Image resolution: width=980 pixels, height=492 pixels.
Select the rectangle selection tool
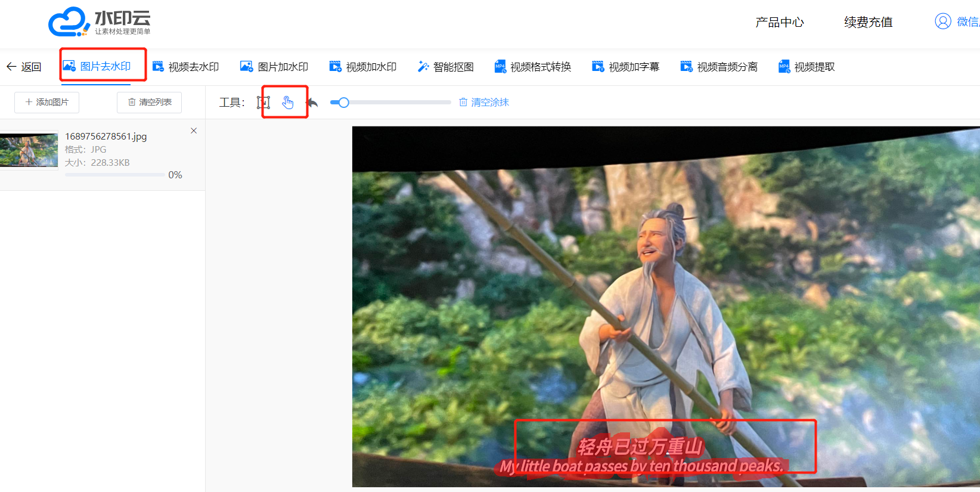263,103
